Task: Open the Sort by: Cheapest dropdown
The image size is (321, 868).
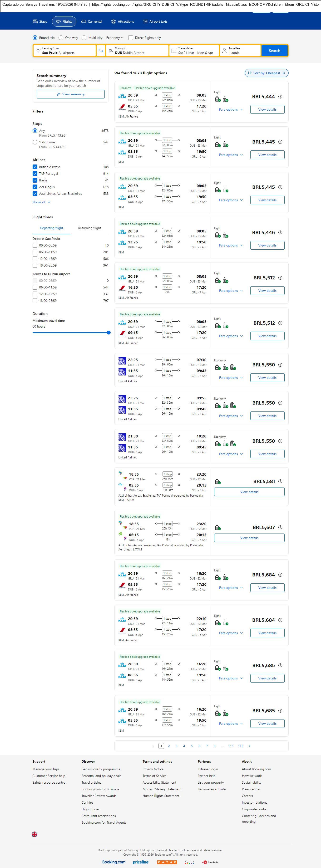Action: click(266, 73)
